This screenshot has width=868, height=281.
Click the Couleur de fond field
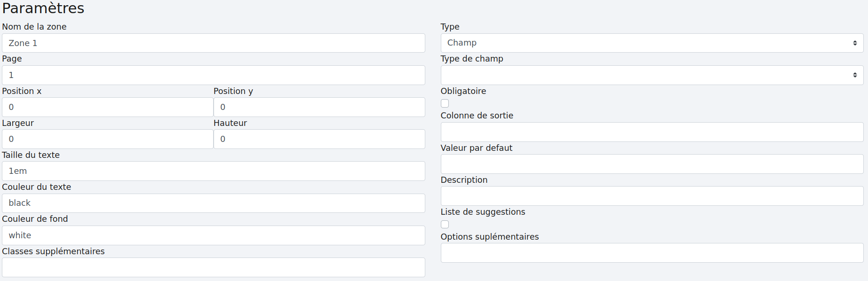click(213, 235)
